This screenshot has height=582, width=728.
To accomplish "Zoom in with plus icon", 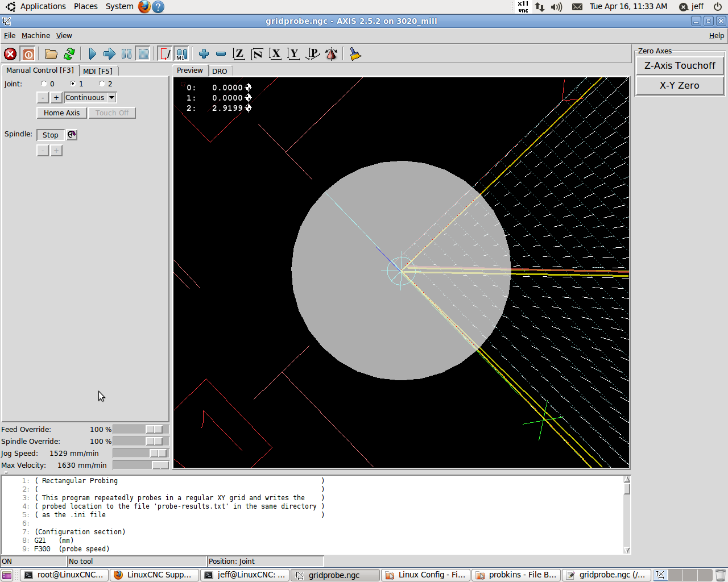I will [x=204, y=54].
